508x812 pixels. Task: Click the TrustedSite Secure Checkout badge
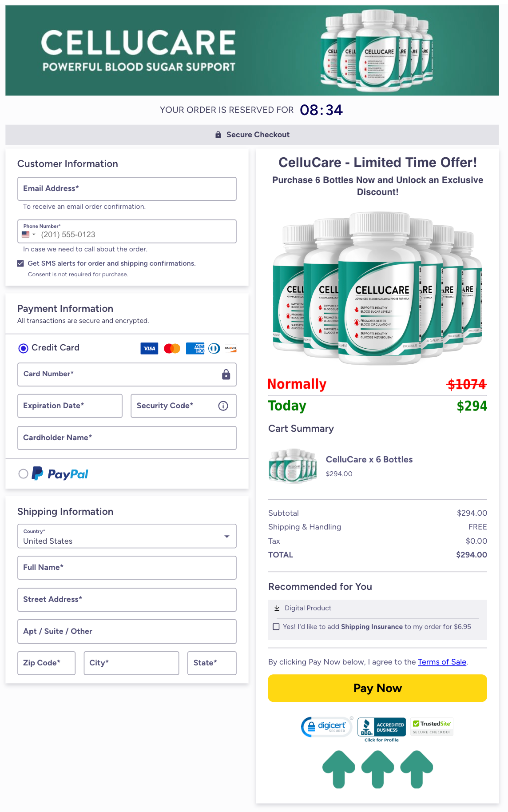(x=431, y=726)
